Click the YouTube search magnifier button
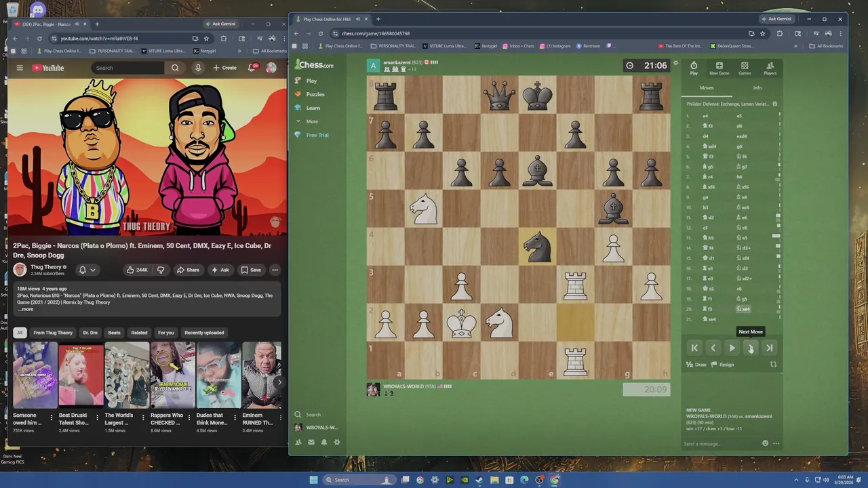Screen dimensions: 868x488 tap(175, 68)
